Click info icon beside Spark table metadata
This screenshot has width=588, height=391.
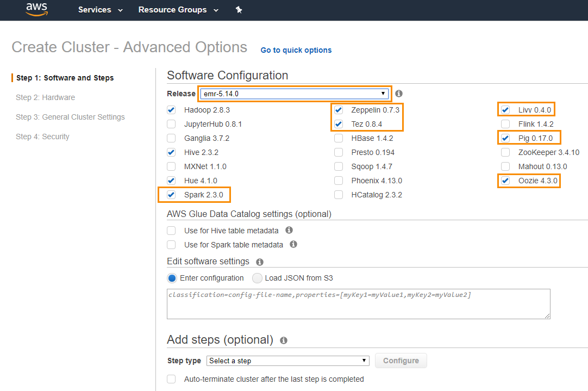click(293, 244)
